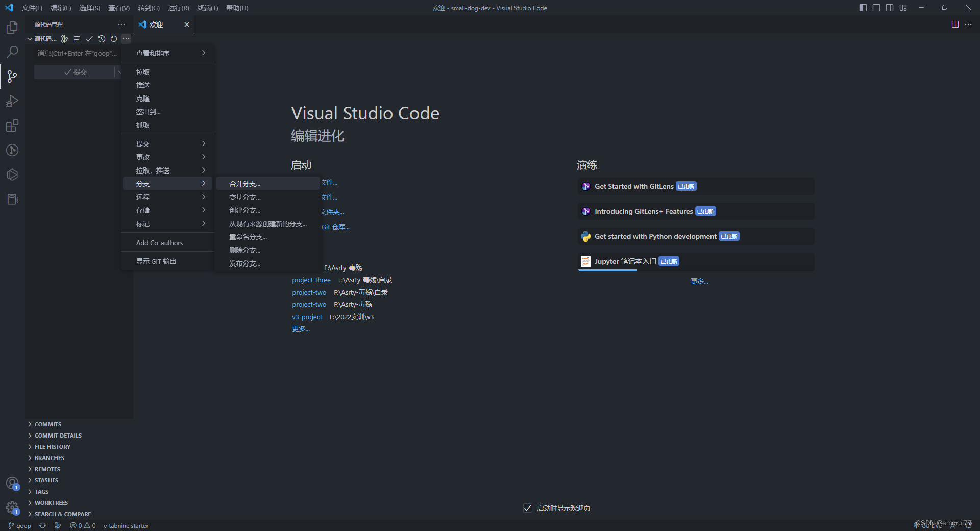Choose Add Co-authors menu entry

(x=167, y=243)
